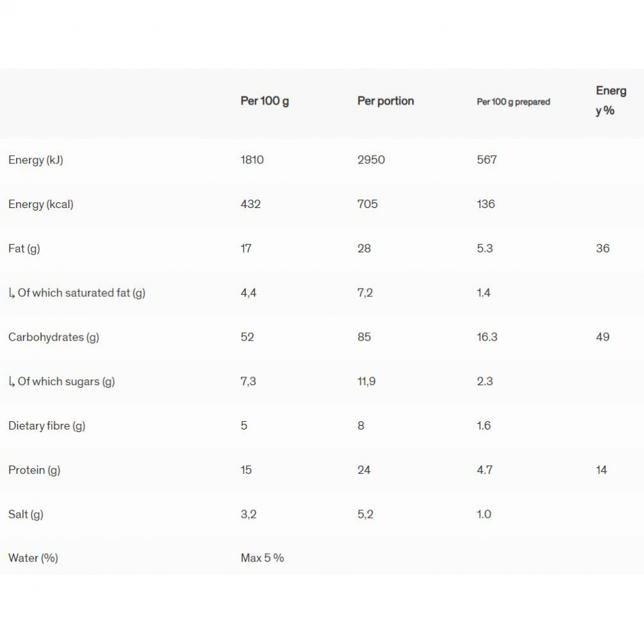Select the 2950 kJ per portion value
The width and height of the screenshot is (644, 644).
point(371,160)
